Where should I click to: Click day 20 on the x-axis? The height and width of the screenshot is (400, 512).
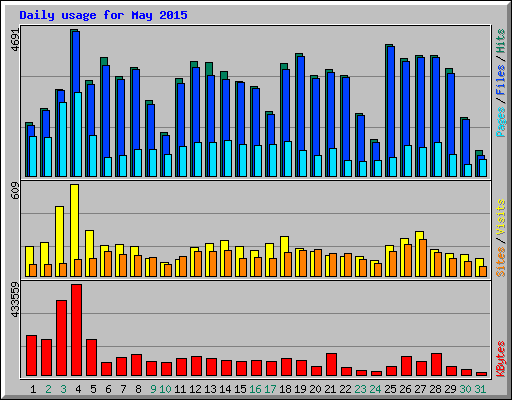click(x=315, y=389)
